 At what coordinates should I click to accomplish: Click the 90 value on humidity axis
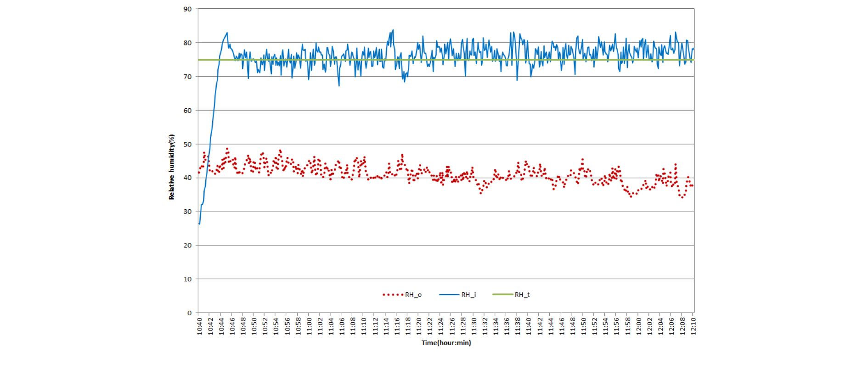187,9
